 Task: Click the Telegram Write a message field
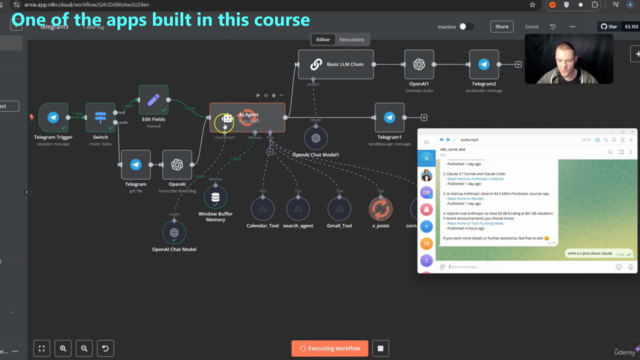click(x=530, y=267)
